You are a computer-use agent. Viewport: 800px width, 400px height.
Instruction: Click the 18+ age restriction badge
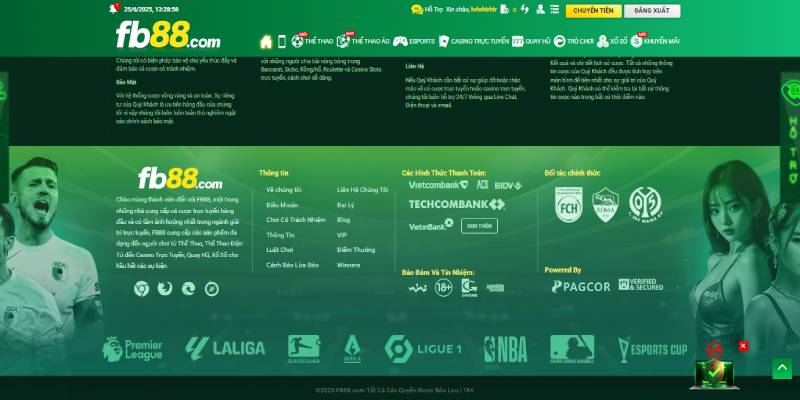(443, 288)
